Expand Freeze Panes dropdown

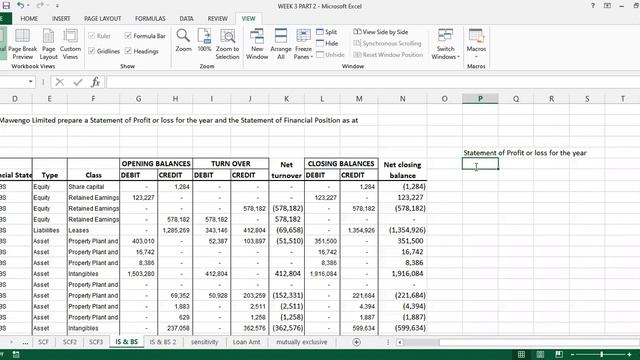tap(303, 53)
